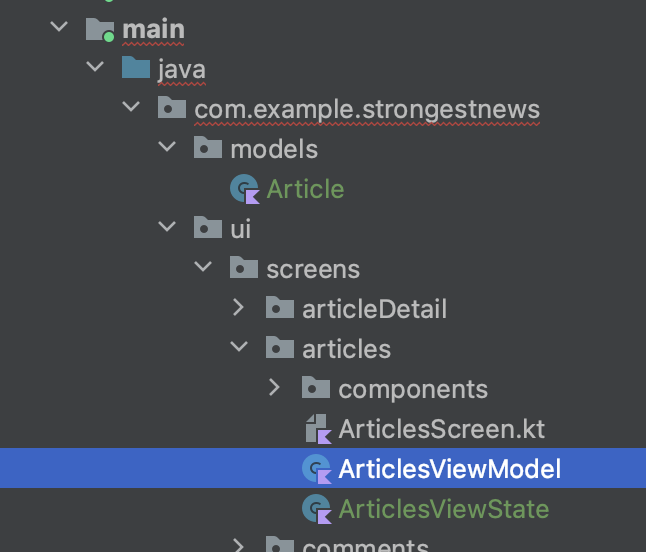Click the ArticlesViewState class icon

pos(316,509)
